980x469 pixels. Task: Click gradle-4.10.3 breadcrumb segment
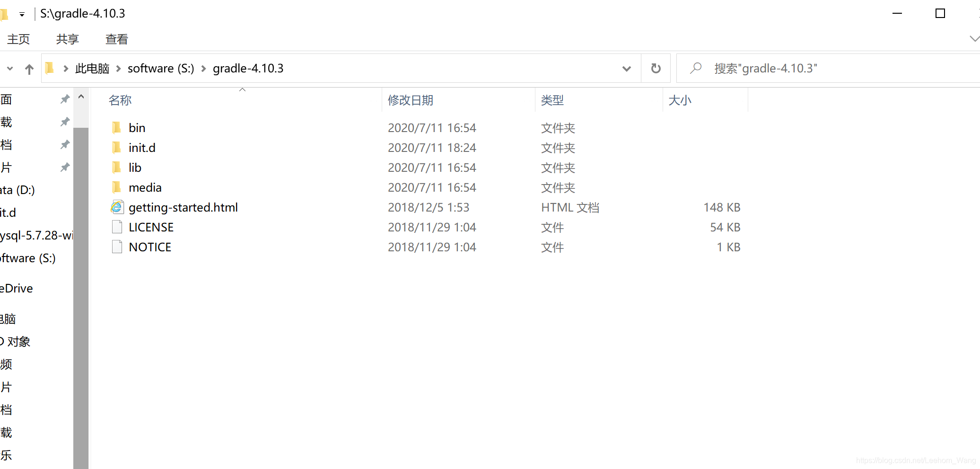pos(248,69)
